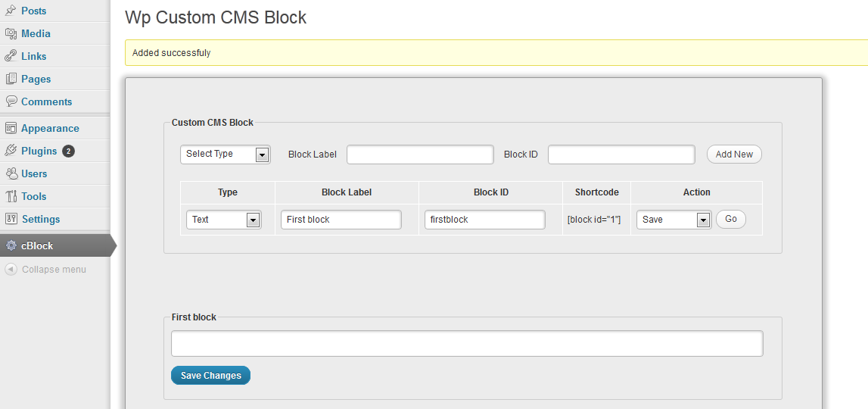Click the Comments speech bubble icon
This screenshot has width=868, height=409.
[x=11, y=101]
